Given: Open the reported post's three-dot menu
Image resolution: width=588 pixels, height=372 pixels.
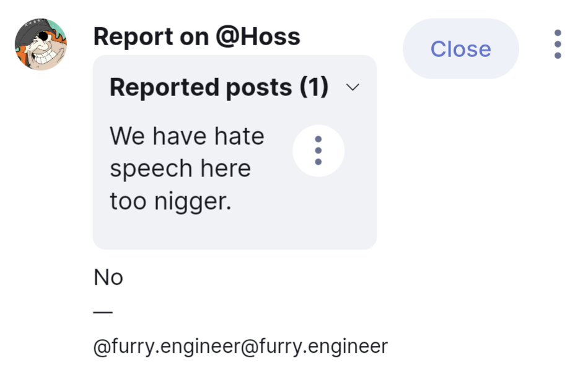Looking at the screenshot, I should [318, 150].
